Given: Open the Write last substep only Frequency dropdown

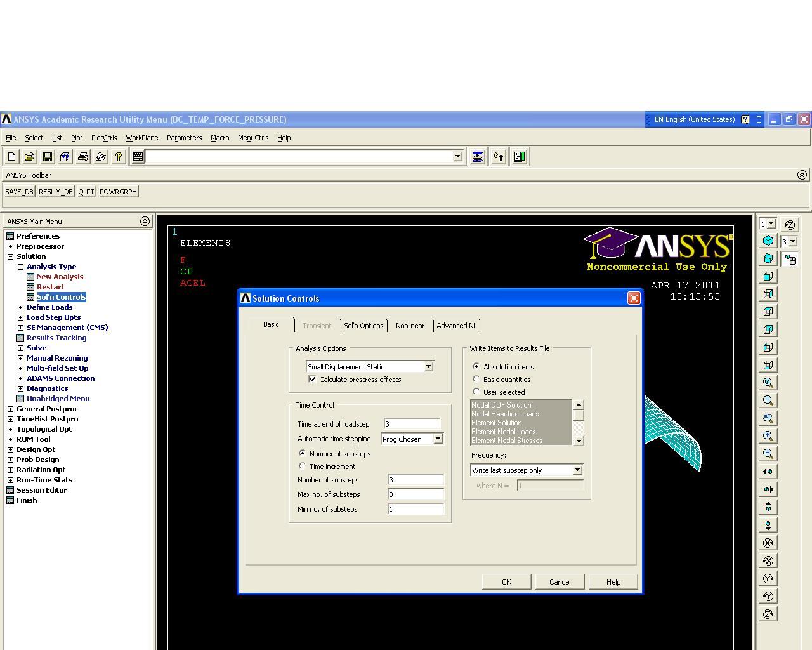Looking at the screenshot, I should [x=577, y=470].
